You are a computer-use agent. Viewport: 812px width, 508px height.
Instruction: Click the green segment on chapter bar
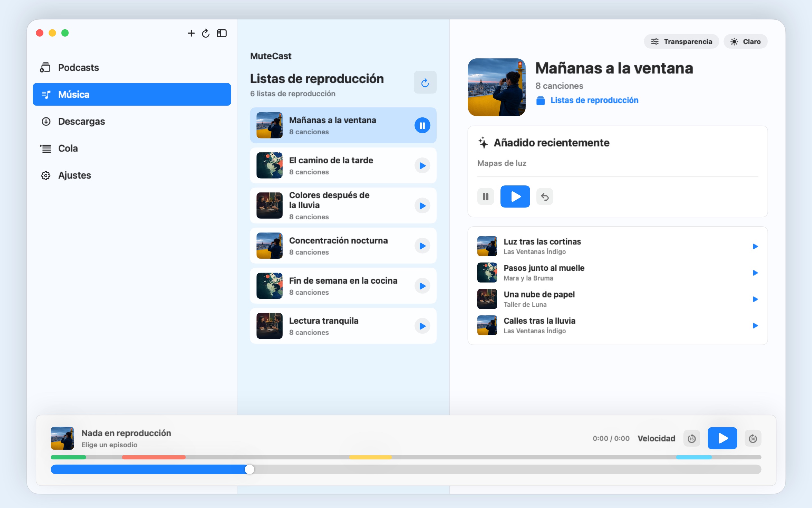[x=69, y=457]
